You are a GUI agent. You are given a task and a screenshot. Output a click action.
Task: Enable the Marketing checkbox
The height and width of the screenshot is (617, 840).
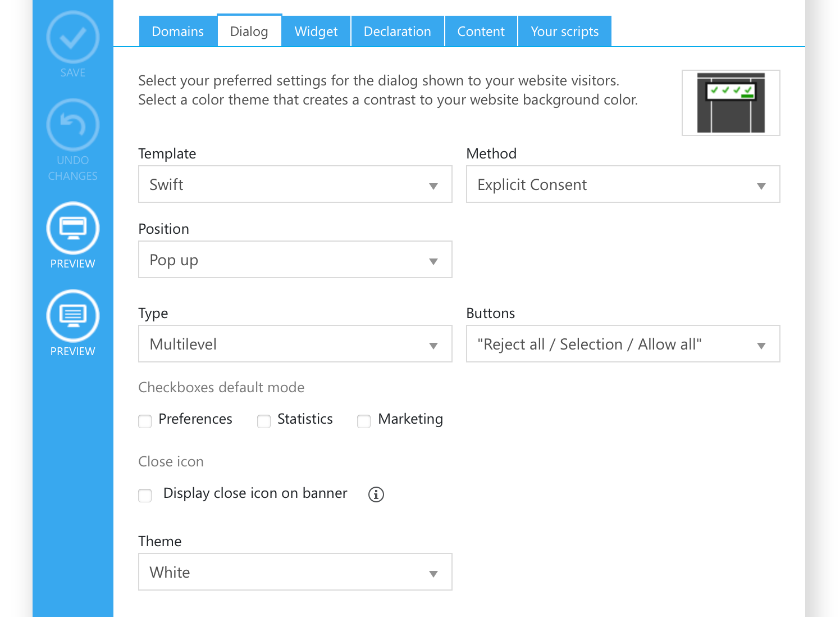[364, 421]
